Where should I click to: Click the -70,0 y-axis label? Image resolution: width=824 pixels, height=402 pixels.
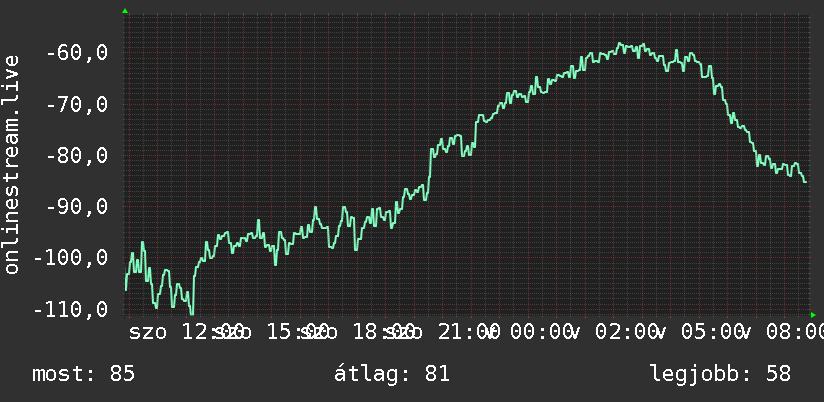pos(77,105)
